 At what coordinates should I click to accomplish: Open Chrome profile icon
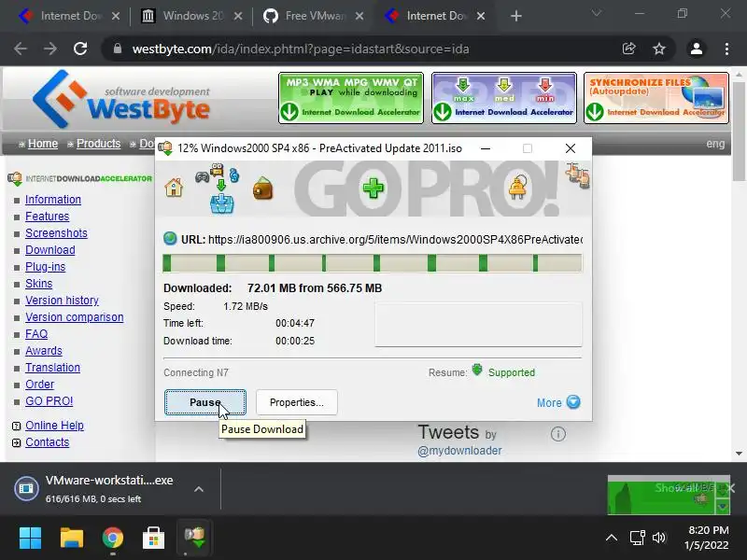point(696,49)
